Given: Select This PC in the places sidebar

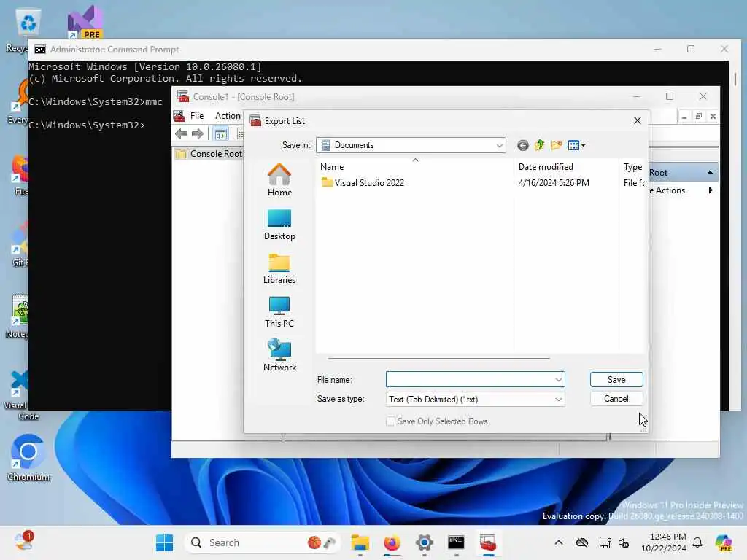Looking at the screenshot, I should 279,312.
